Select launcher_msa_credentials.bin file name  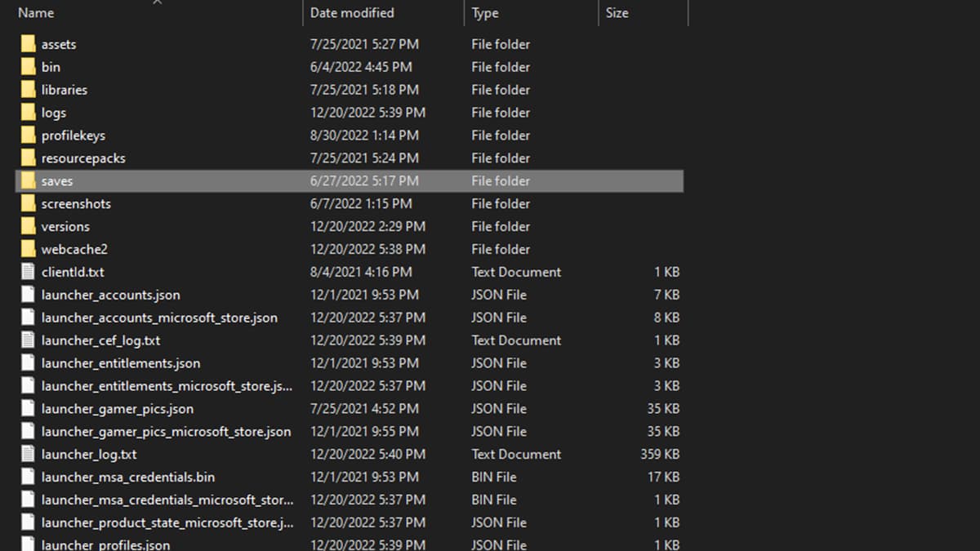tap(128, 478)
